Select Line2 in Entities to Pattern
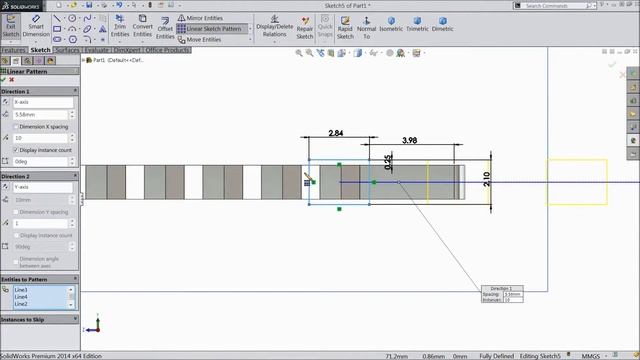The height and width of the screenshot is (360, 640). [21, 304]
